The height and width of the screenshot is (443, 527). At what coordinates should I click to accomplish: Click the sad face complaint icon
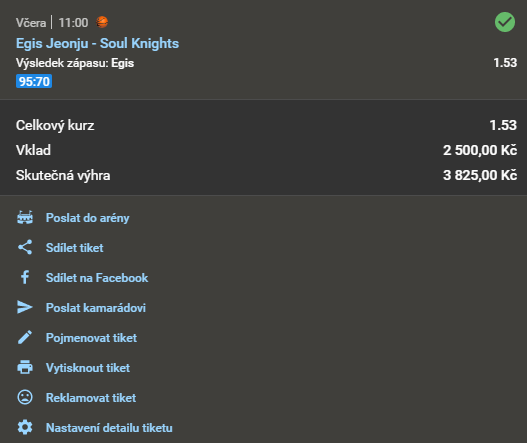coord(25,397)
